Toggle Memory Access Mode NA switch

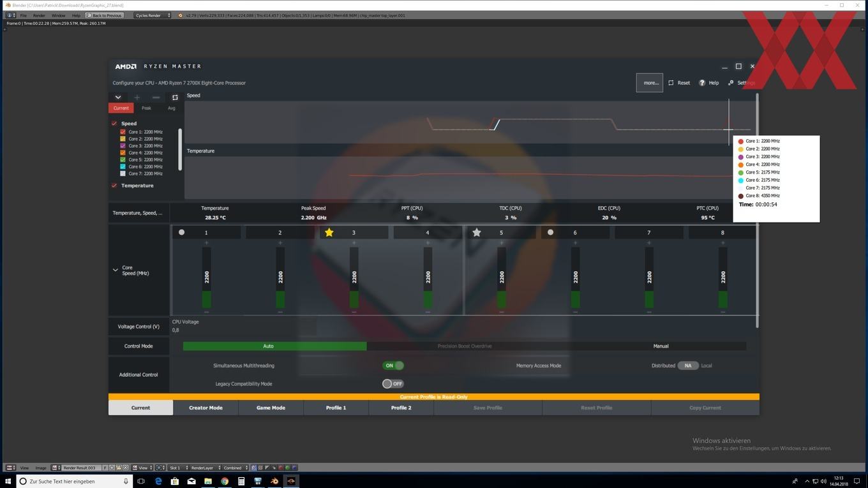(688, 366)
